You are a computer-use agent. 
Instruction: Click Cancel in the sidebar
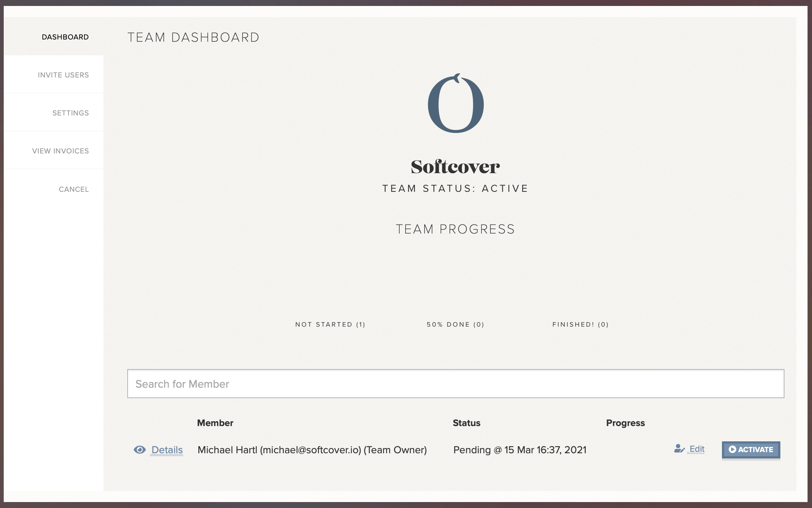tap(73, 189)
